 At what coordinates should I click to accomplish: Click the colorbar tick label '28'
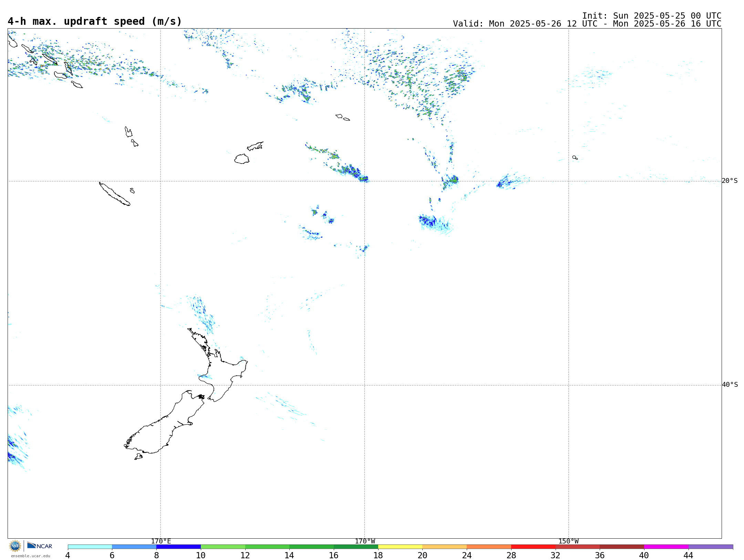(511, 555)
